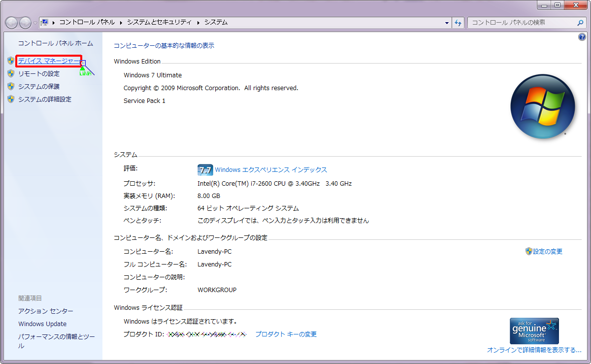Open リモートの設定 link
Viewport: 591px width, 364px height.
(39, 73)
